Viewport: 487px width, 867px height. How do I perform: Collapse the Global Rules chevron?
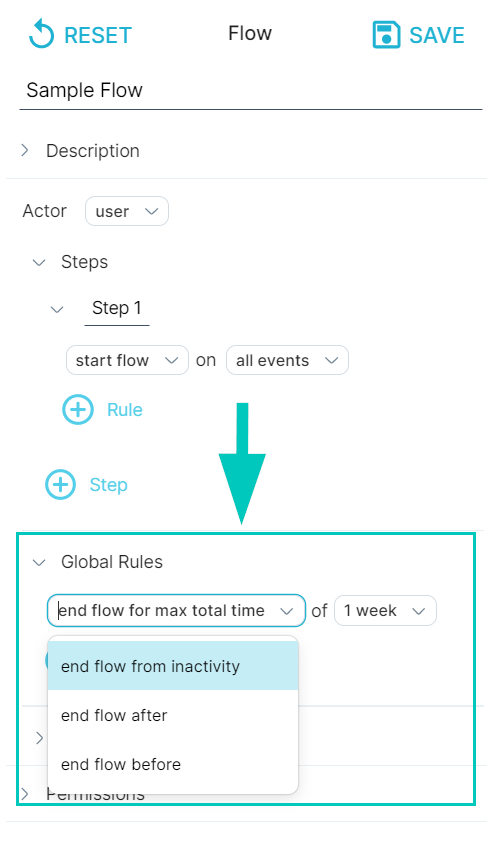(x=39, y=562)
